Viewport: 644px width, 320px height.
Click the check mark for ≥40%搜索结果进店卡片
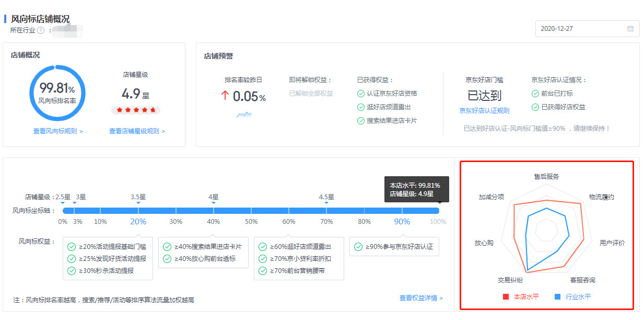coord(167,246)
